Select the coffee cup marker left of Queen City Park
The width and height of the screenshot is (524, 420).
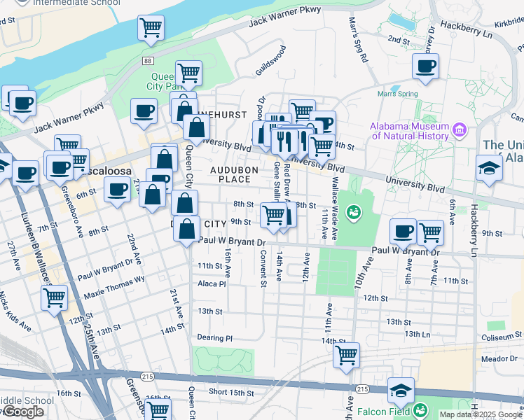(144, 111)
